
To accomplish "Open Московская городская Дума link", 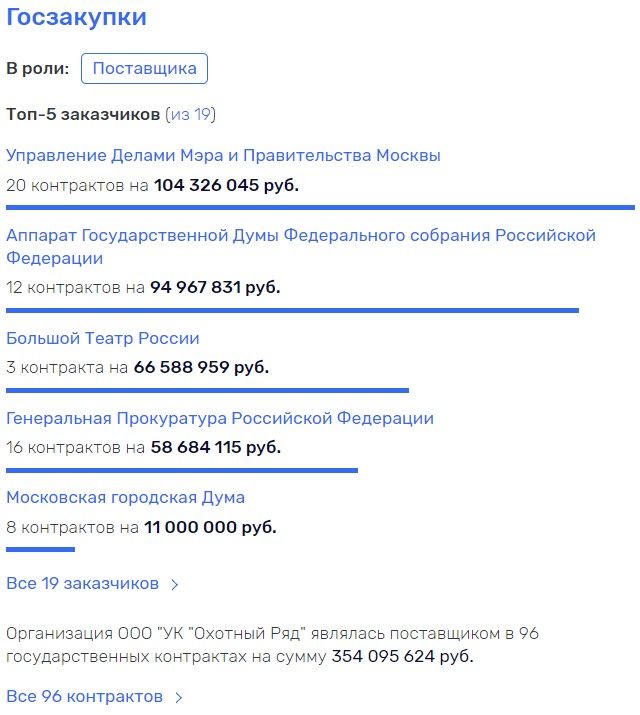I will click(125, 497).
